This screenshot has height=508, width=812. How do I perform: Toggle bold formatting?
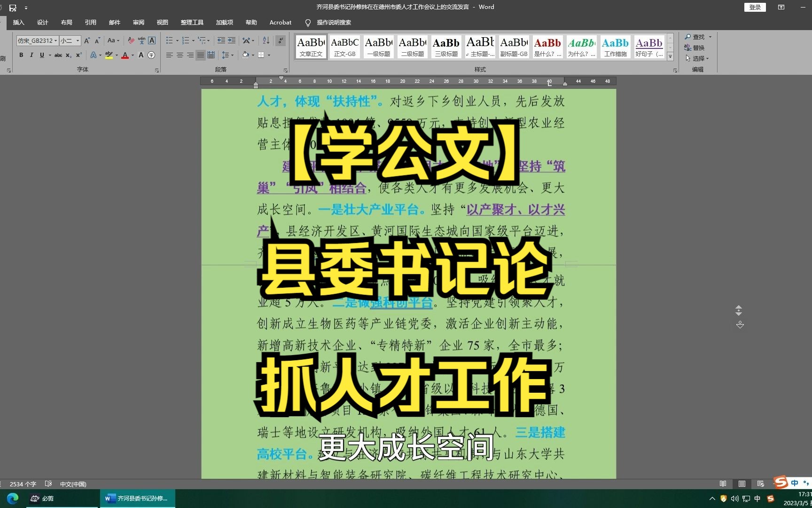(x=21, y=55)
